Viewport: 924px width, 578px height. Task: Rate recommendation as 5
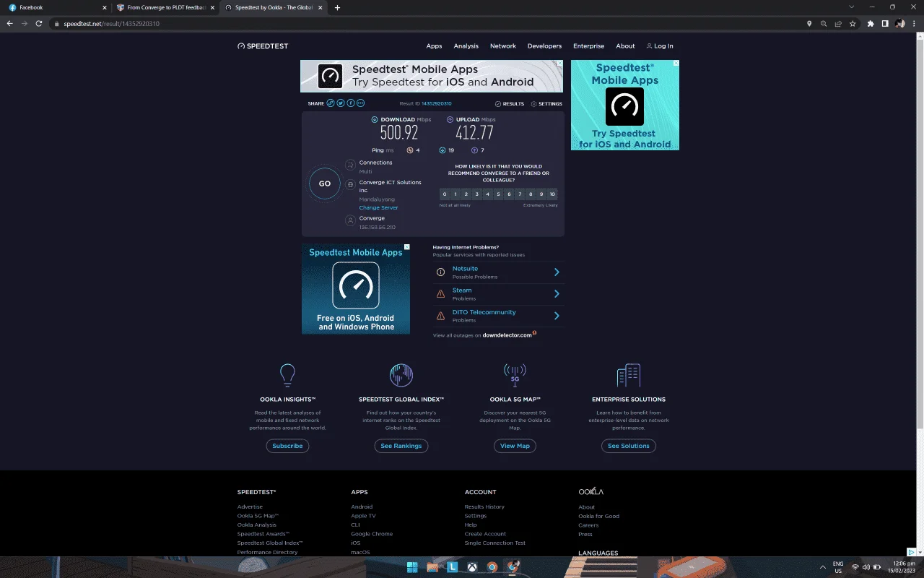pyautogui.click(x=499, y=194)
